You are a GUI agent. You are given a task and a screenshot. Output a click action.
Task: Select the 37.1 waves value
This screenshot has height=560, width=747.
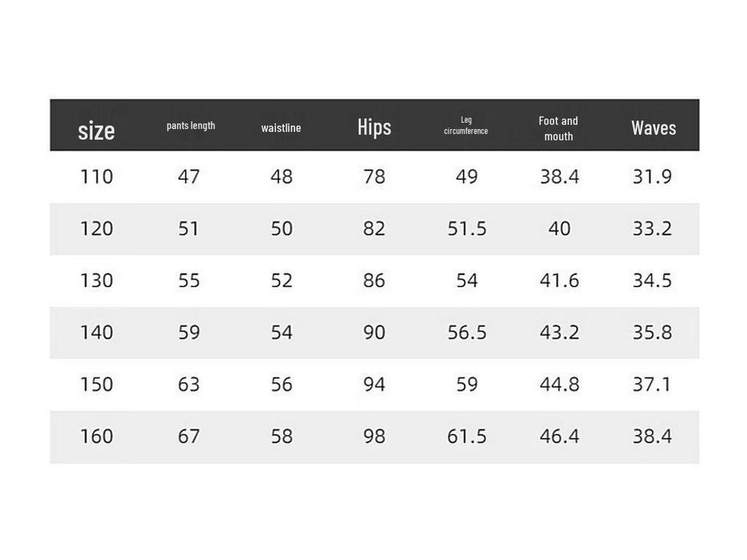tap(651, 384)
